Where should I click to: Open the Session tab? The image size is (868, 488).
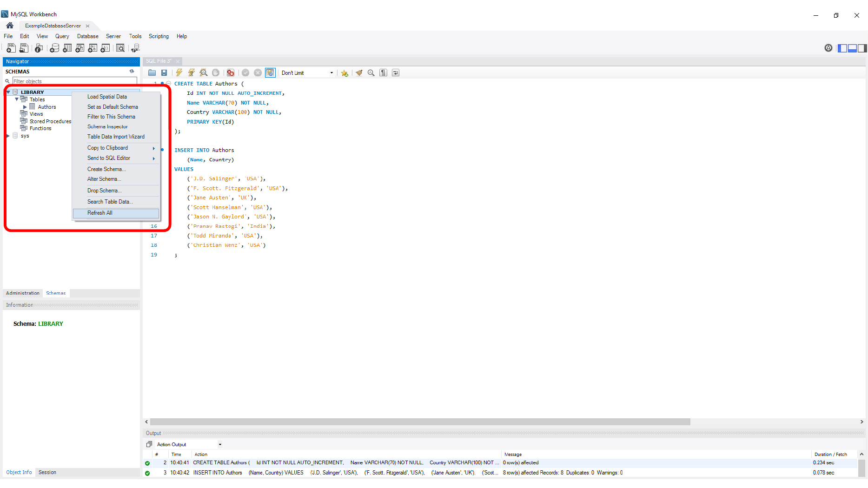pyautogui.click(x=47, y=472)
